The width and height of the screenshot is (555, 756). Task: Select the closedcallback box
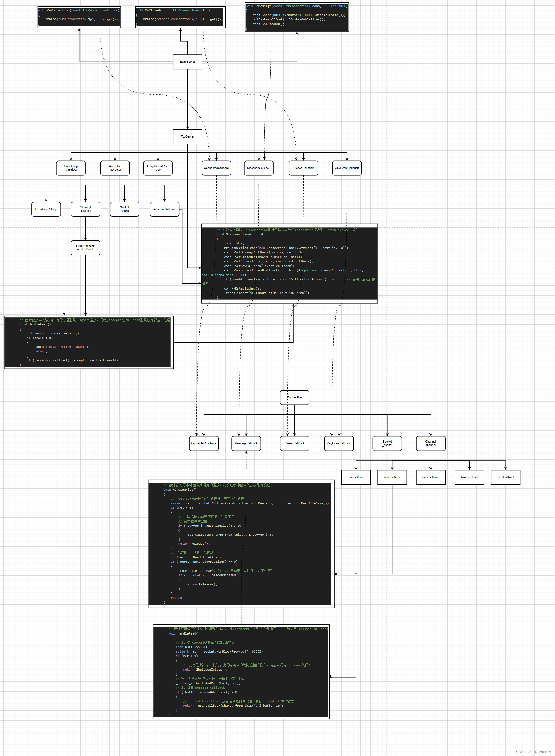[x=469, y=477]
